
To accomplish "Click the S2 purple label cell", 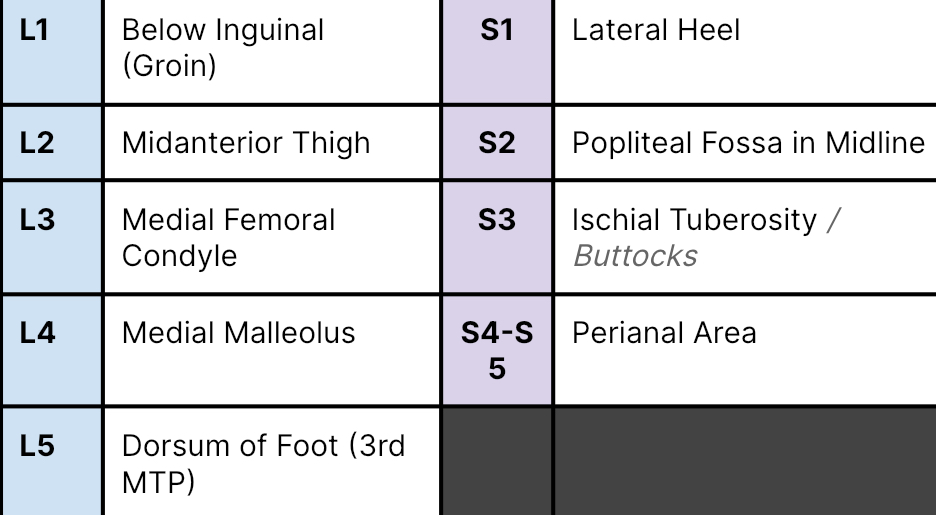I will [x=496, y=143].
